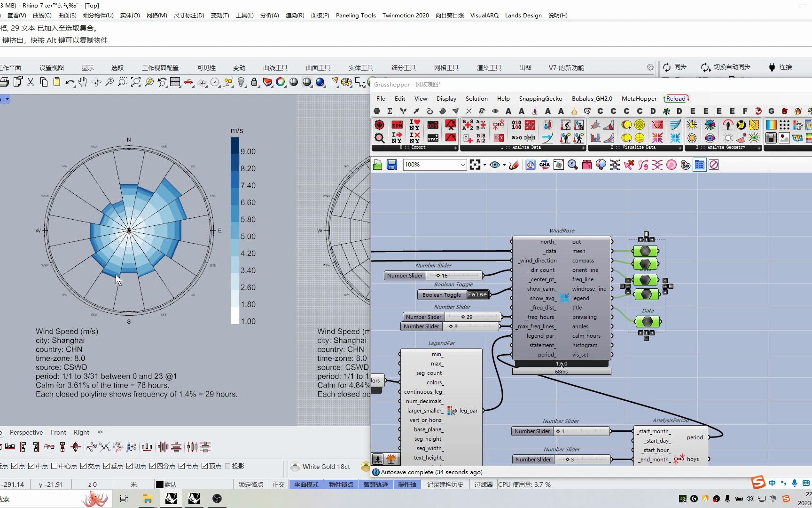
Task: Open the Grasshopper Solution menu
Action: pyautogui.click(x=476, y=99)
